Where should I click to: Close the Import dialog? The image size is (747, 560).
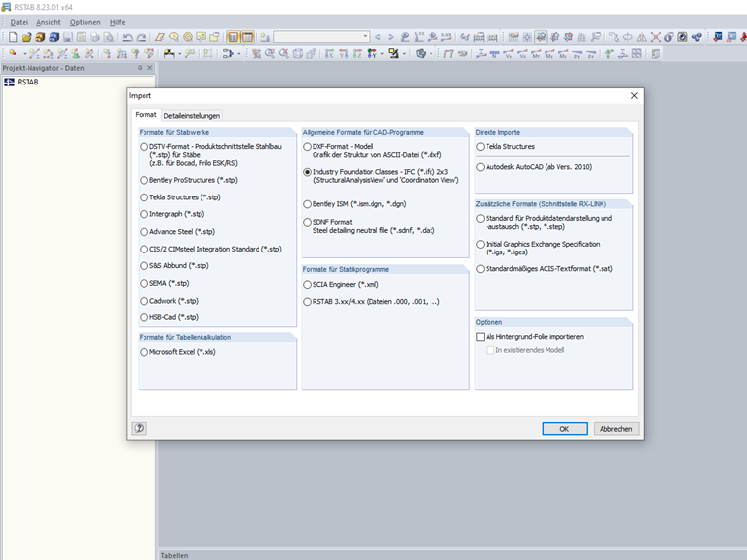click(x=634, y=95)
